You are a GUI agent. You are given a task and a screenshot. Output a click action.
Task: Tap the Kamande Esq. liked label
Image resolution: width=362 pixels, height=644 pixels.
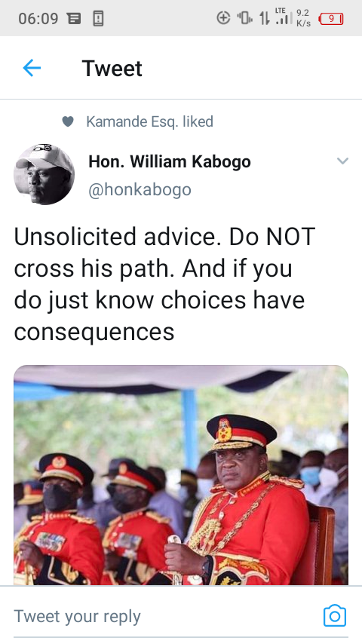(149, 121)
